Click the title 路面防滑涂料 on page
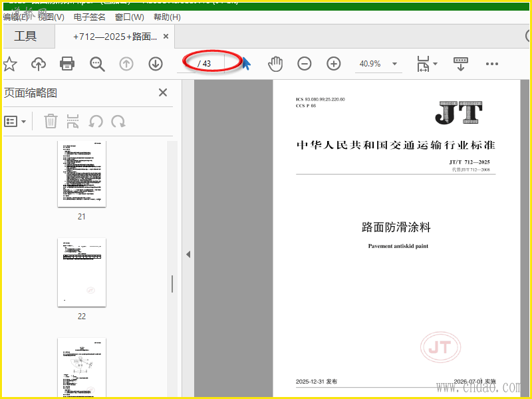This screenshot has width=532, height=399. [396, 227]
